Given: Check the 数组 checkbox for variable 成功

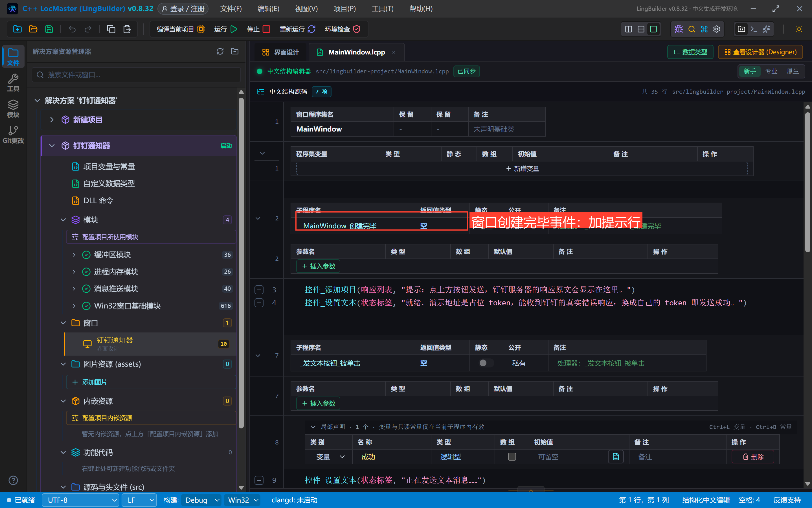Looking at the screenshot, I should tap(512, 457).
